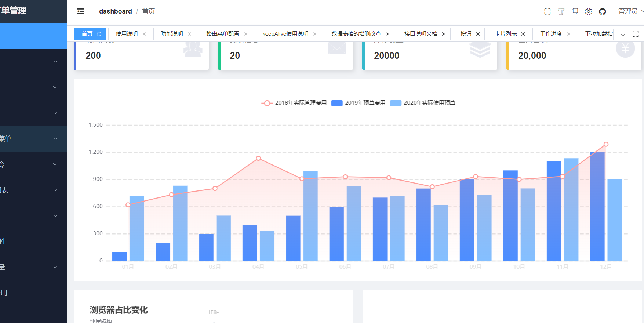Click the 20000 statistic value
The image size is (644, 323).
tap(387, 56)
